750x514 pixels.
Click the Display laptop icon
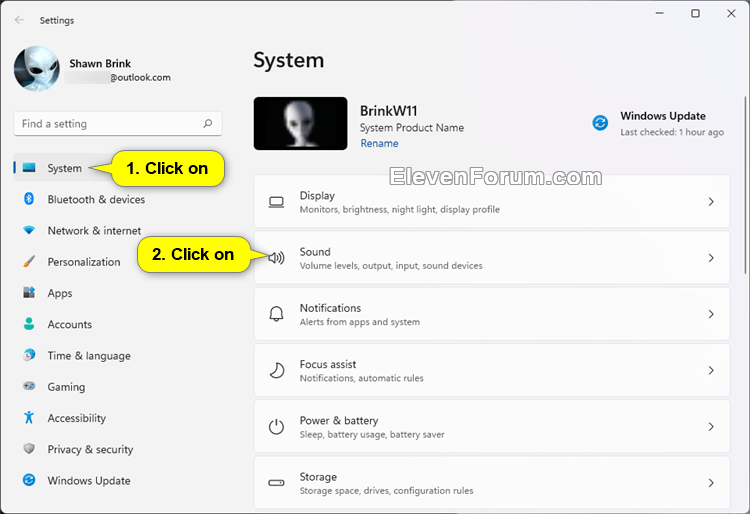[276, 202]
